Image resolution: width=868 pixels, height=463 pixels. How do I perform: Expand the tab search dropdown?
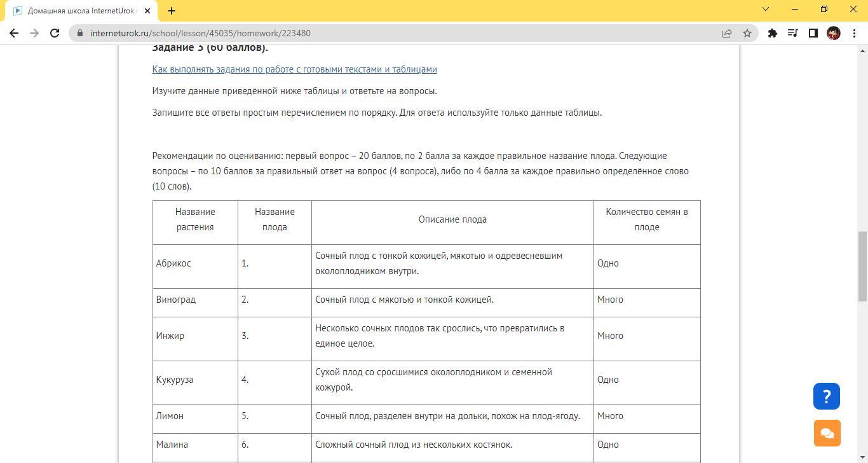click(766, 9)
